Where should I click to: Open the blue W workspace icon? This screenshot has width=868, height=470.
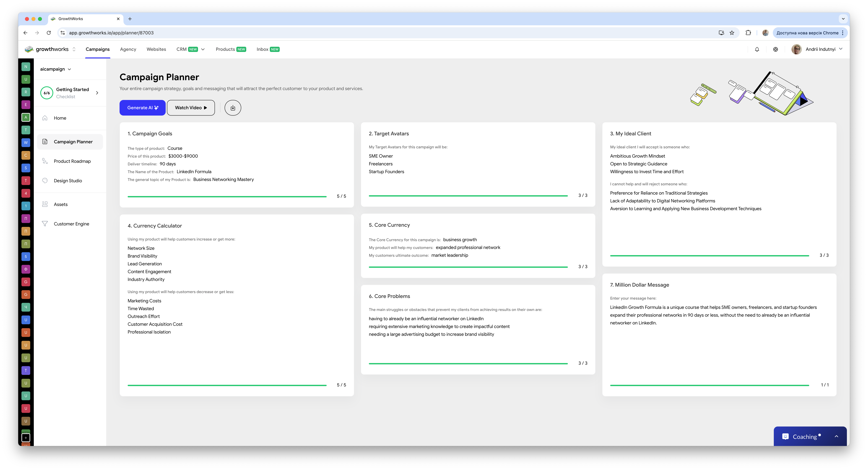point(26,142)
